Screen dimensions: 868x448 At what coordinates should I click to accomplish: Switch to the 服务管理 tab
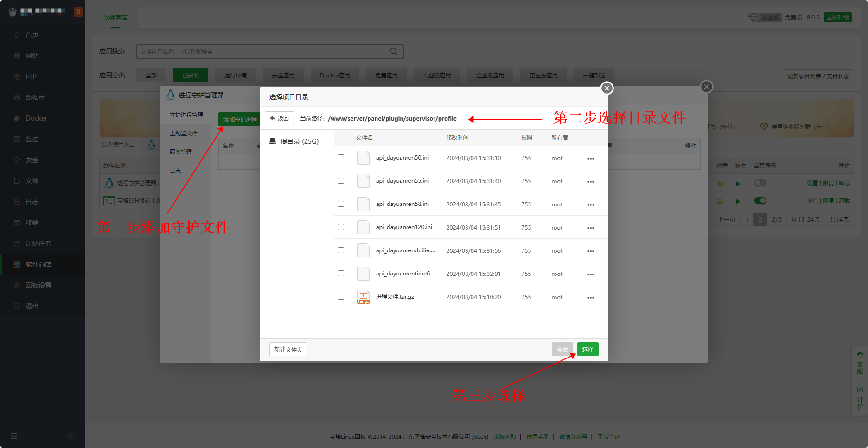[181, 152]
